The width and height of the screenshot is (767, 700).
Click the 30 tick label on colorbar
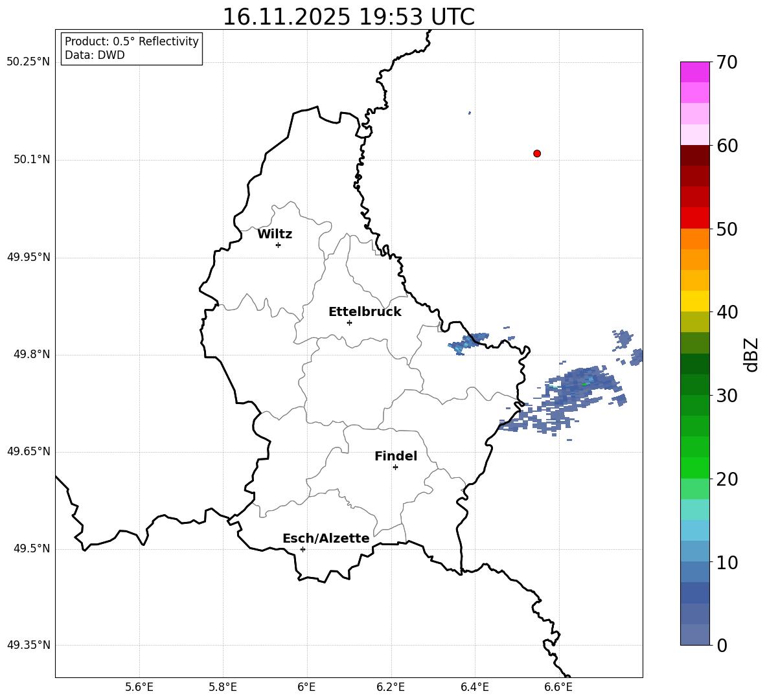727,396
